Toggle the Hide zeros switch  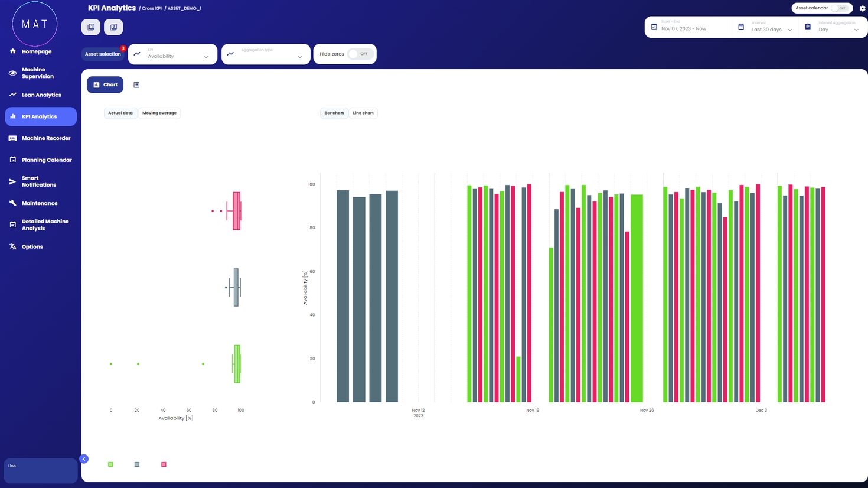click(x=360, y=54)
